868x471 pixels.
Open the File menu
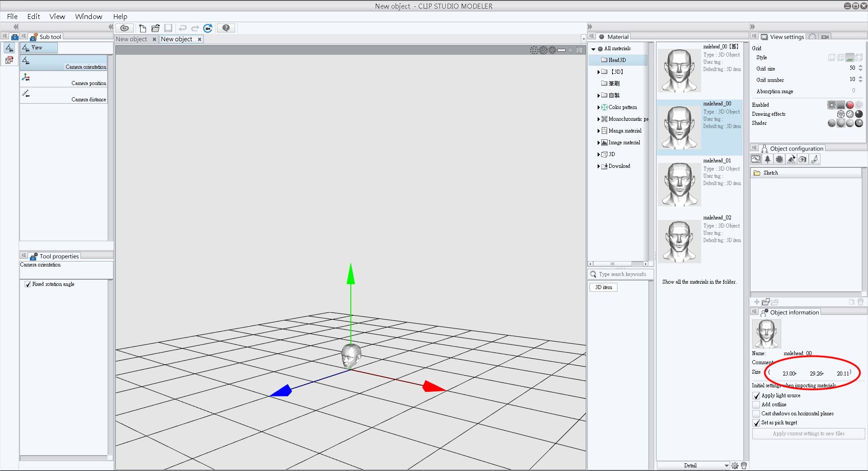[12, 16]
